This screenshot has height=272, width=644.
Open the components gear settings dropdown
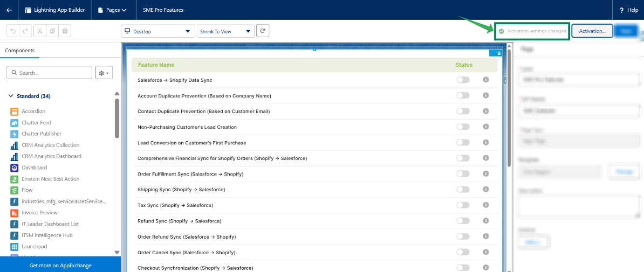[x=104, y=73]
